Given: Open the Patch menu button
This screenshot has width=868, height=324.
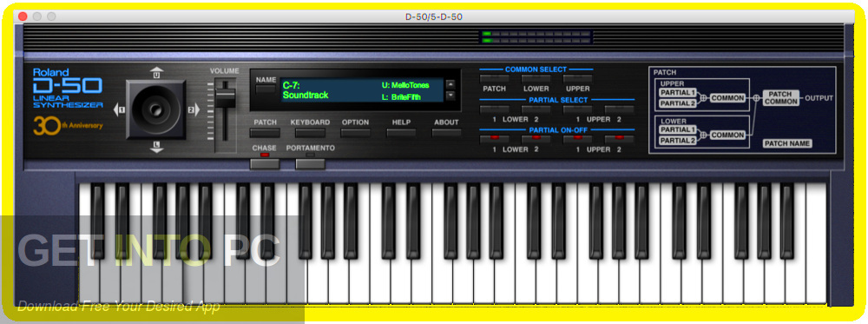Looking at the screenshot, I should click(265, 133).
